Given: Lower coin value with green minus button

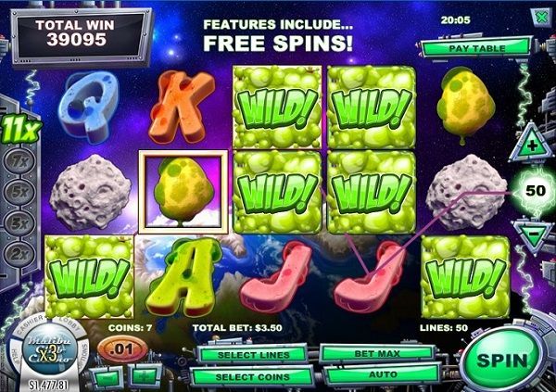Looking at the screenshot, I should (x=107, y=377).
